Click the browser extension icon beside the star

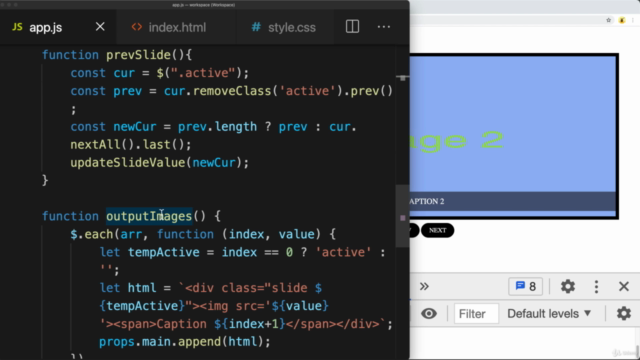point(622,20)
